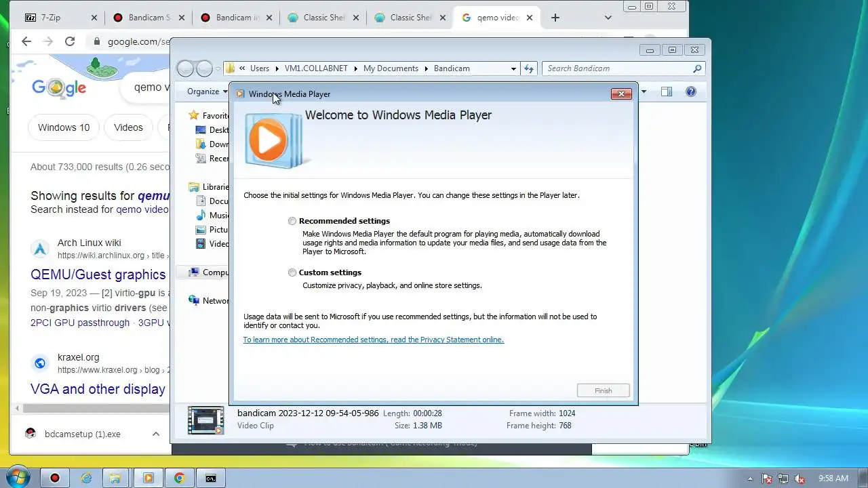Screen dimensions: 868x488
Task: Click Chrome Back arrow button
Action: coord(26,41)
